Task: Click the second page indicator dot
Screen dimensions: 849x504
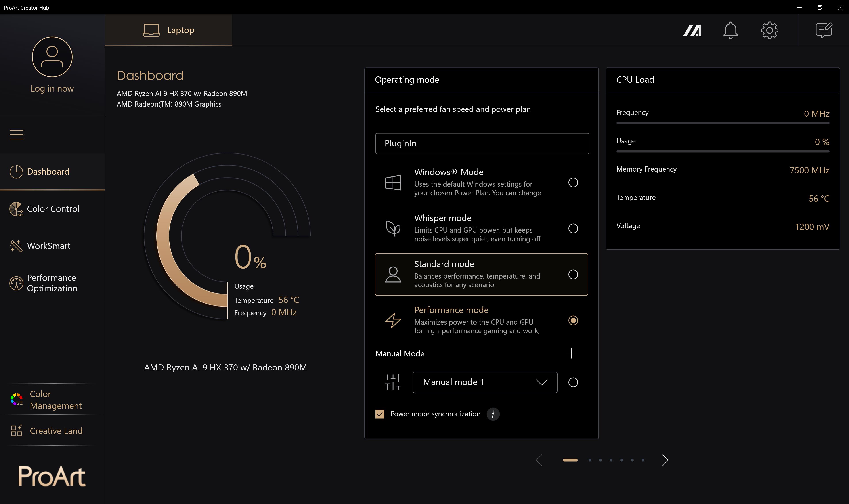Action: coord(589,460)
